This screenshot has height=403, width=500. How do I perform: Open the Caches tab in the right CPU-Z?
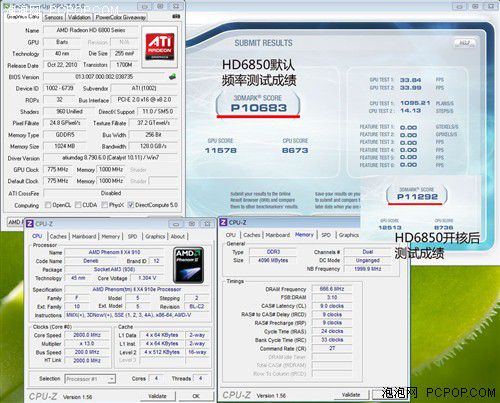[252, 235]
